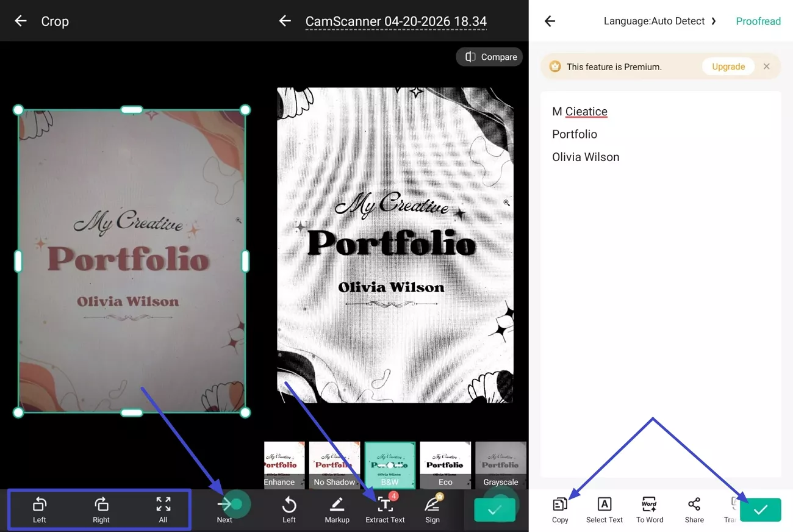Apply the Grayscale filter
The height and width of the screenshot is (532, 793).
pyautogui.click(x=500, y=465)
